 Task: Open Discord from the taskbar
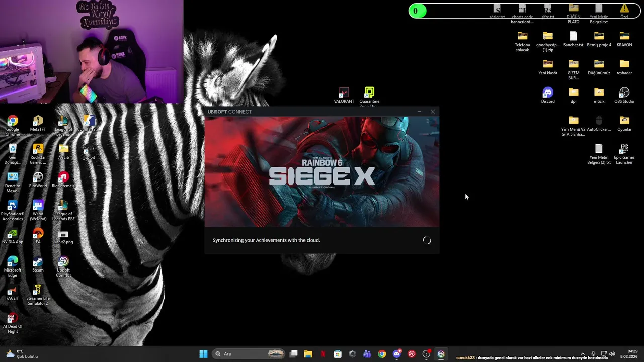pos(397,354)
